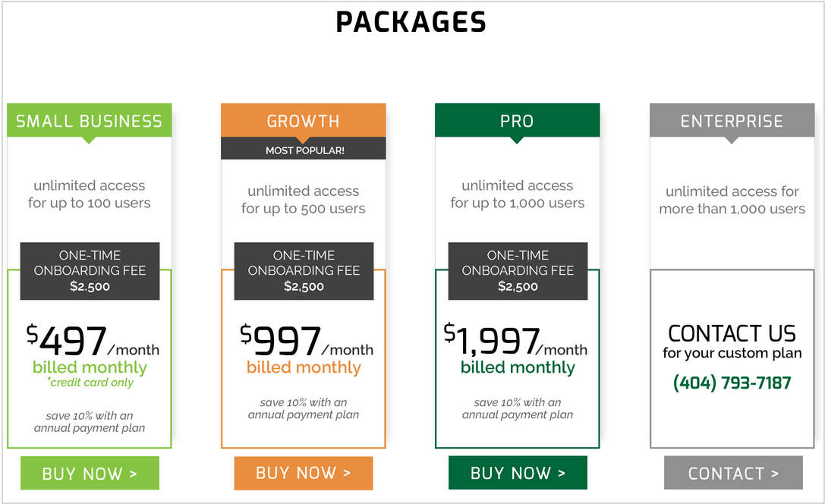
Task: Click the PACKAGES page title
Action: (x=411, y=22)
